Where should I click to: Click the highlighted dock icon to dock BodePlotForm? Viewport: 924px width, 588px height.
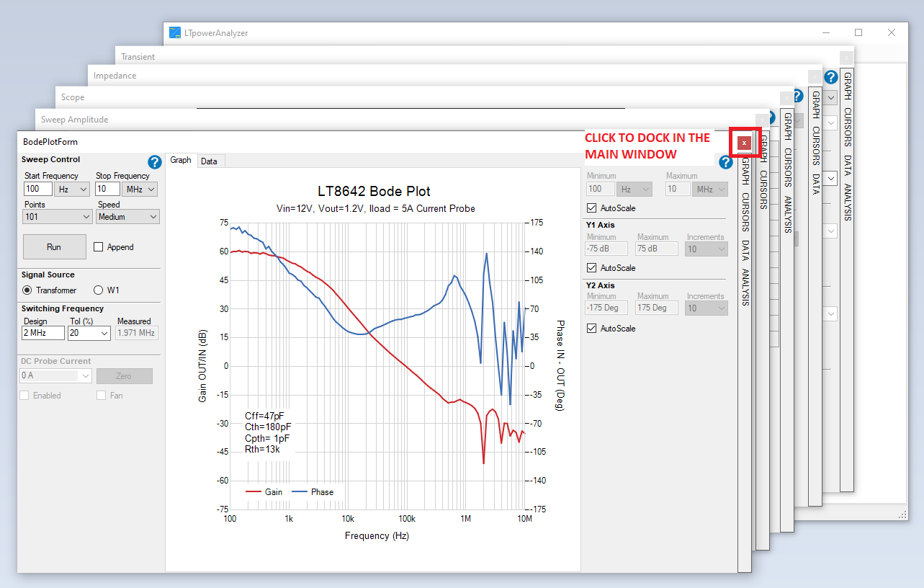[x=743, y=143]
